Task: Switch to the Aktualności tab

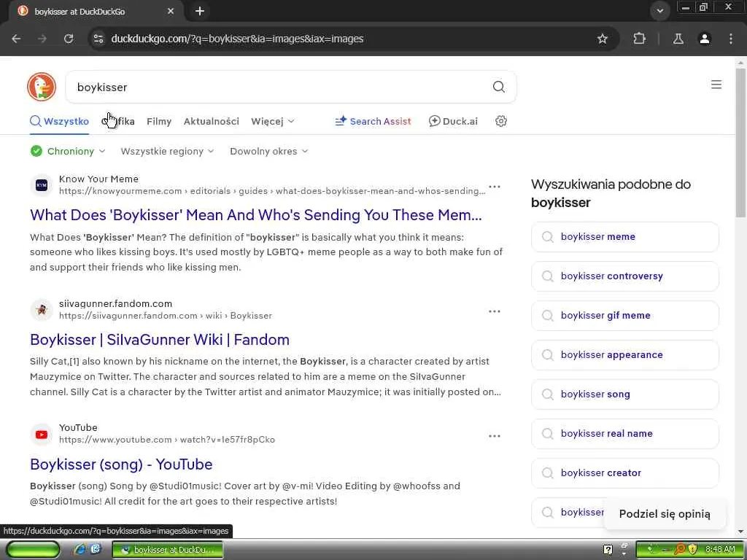Action: [212, 122]
